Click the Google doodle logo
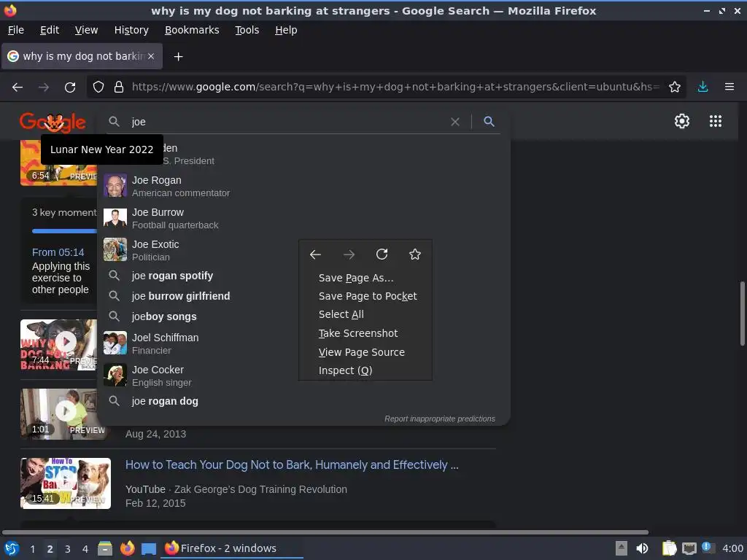The width and height of the screenshot is (747, 560). [x=53, y=122]
